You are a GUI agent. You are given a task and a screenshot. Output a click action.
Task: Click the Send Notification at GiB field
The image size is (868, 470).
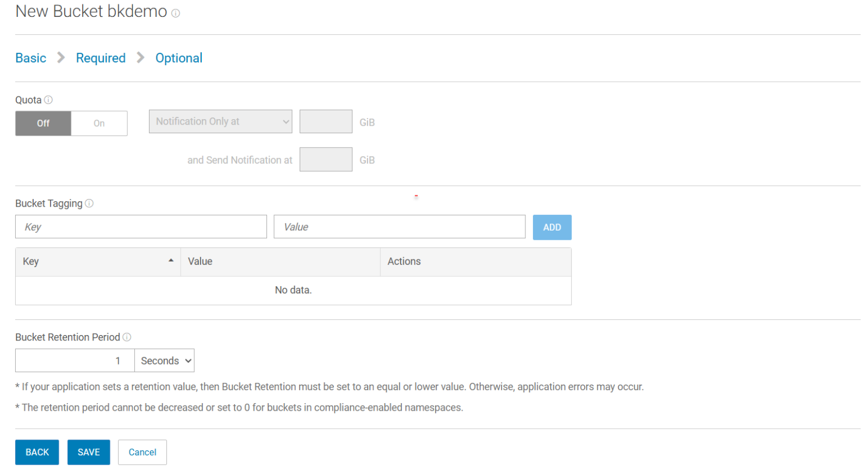(326, 159)
